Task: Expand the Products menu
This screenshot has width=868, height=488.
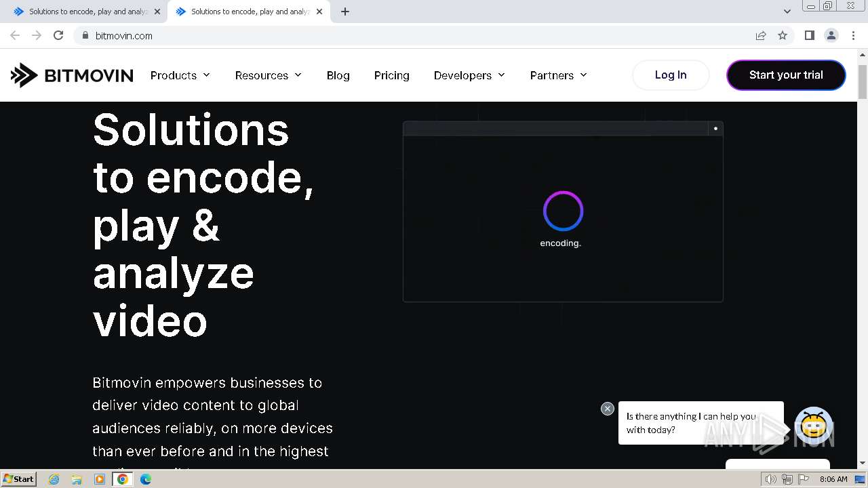Action: (180, 75)
